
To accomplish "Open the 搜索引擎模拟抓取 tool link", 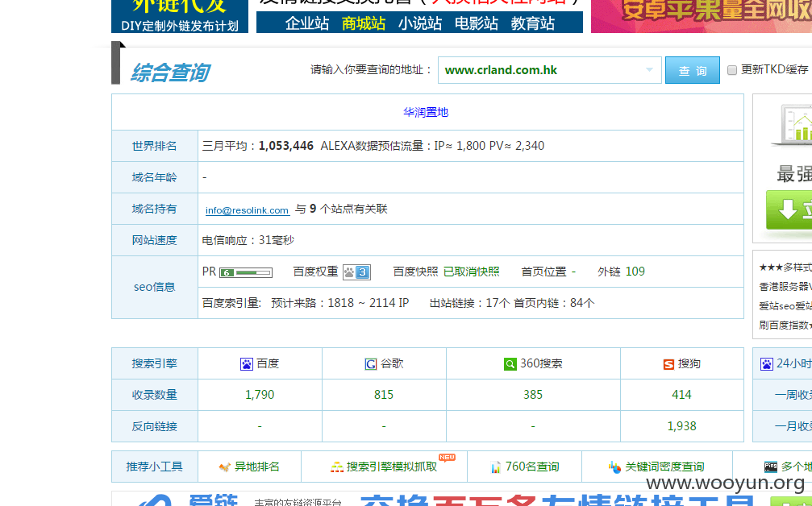I will (x=392, y=467).
